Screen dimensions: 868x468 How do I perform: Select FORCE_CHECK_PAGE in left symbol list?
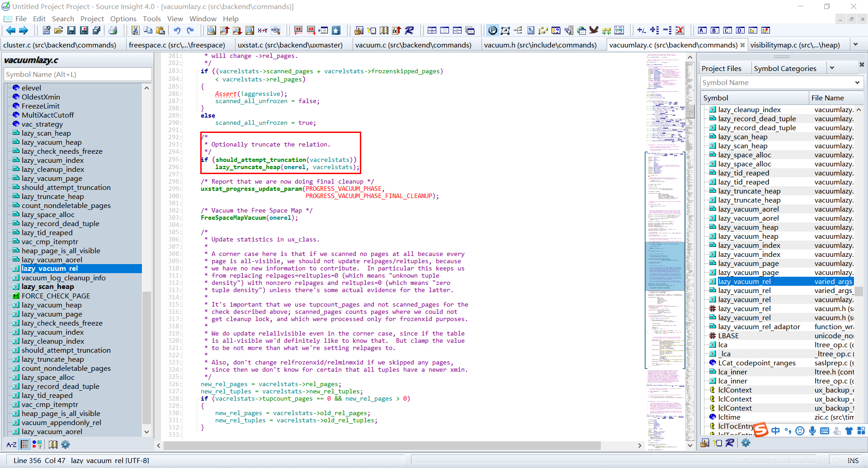[x=56, y=296]
